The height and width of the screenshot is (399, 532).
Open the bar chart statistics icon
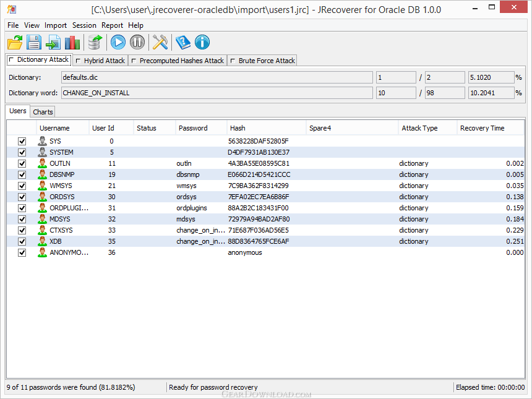coord(72,42)
